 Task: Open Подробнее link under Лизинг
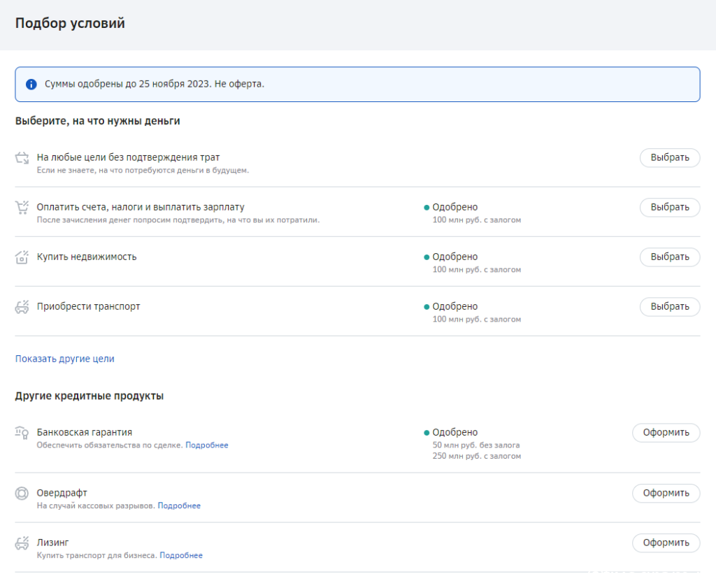[x=181, y=556]
